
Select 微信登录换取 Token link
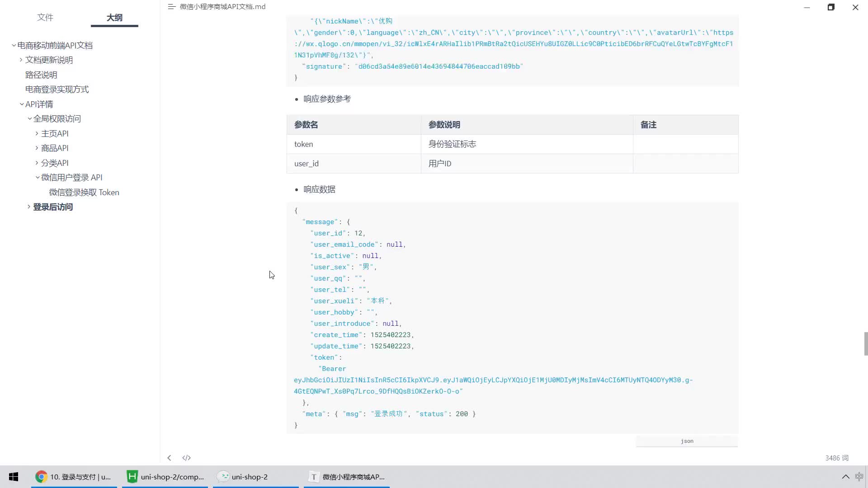click(x=85, y=192)
